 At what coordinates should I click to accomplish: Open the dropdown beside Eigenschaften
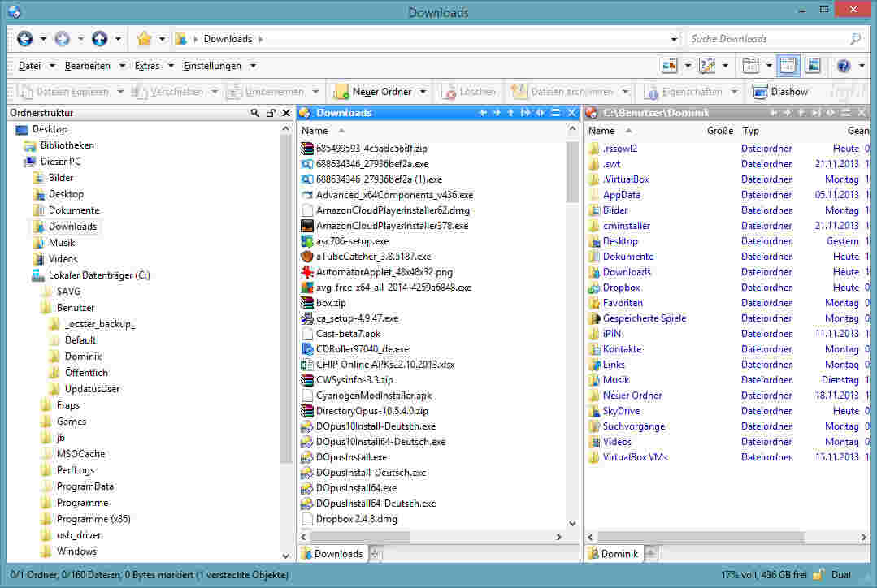point(735,91)
